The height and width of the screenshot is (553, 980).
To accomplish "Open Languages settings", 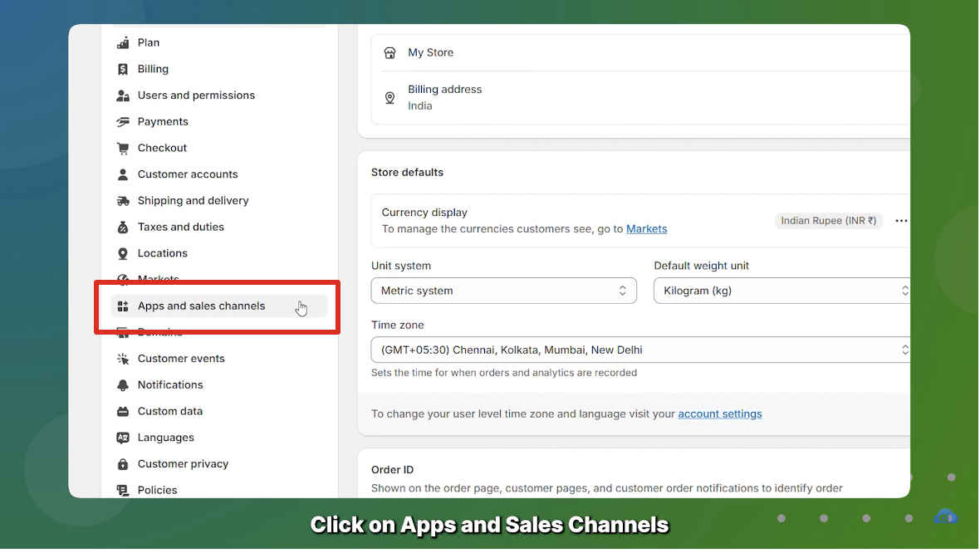I will click(165, 437).
